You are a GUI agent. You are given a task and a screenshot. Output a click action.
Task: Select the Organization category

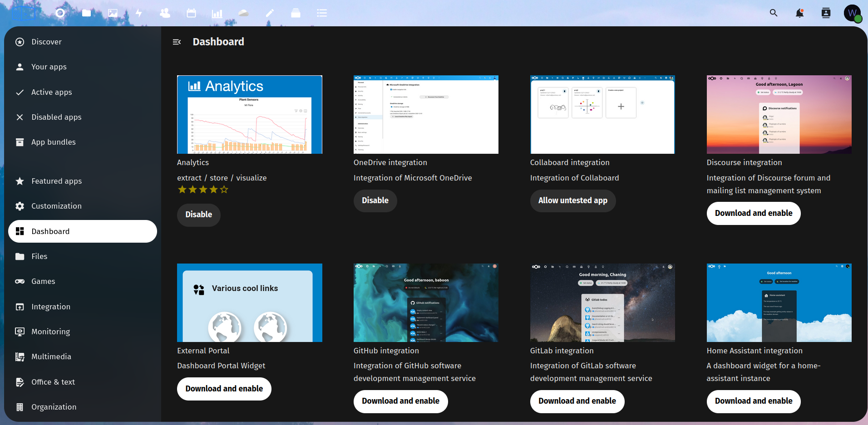click(x=83, y=407)
